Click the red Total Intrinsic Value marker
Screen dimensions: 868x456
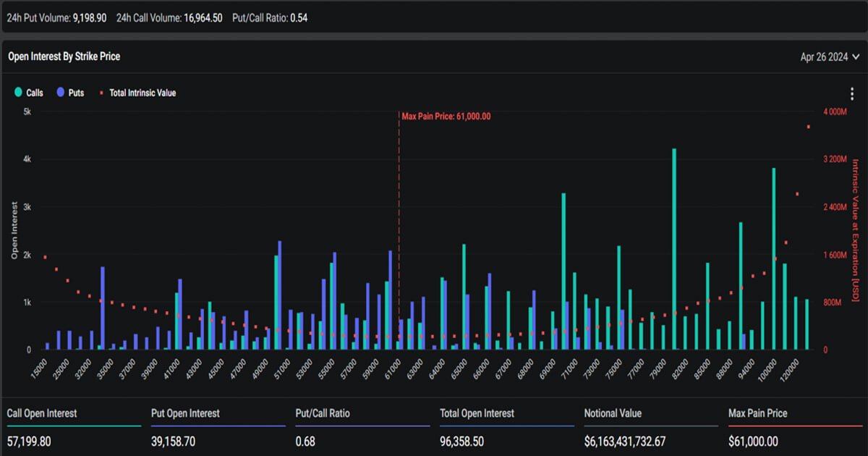[x=101, y=93]
